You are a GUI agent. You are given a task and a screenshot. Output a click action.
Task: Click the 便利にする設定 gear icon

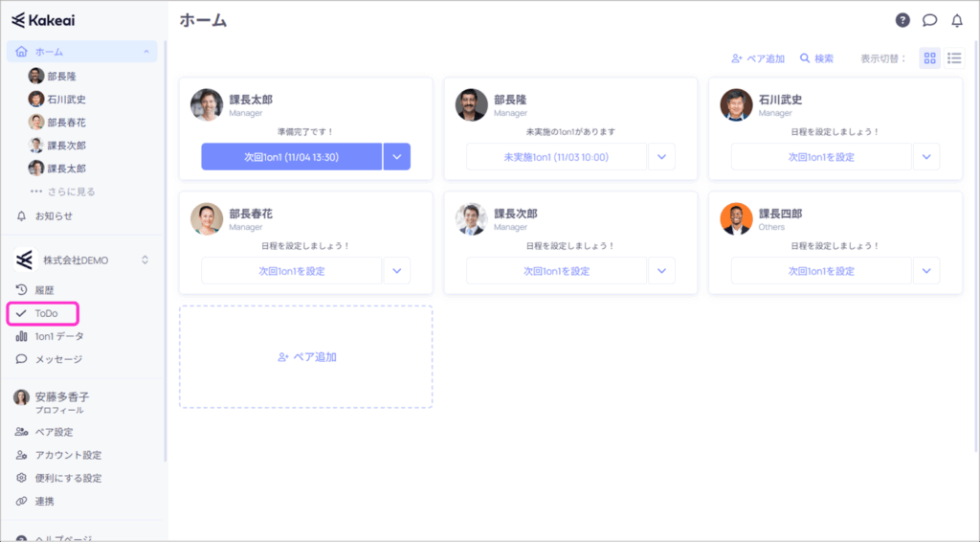pyautogui.click(x=22, y=478)
